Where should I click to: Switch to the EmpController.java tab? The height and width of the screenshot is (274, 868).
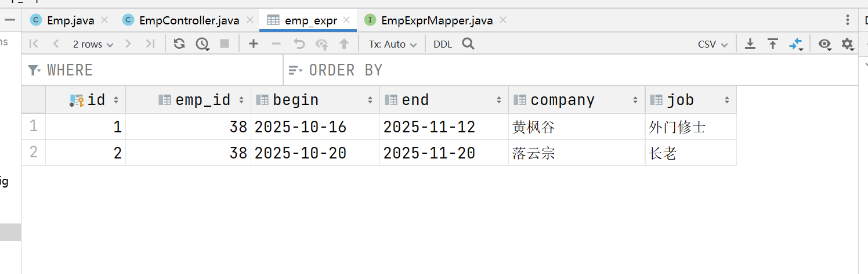(189, 20)
